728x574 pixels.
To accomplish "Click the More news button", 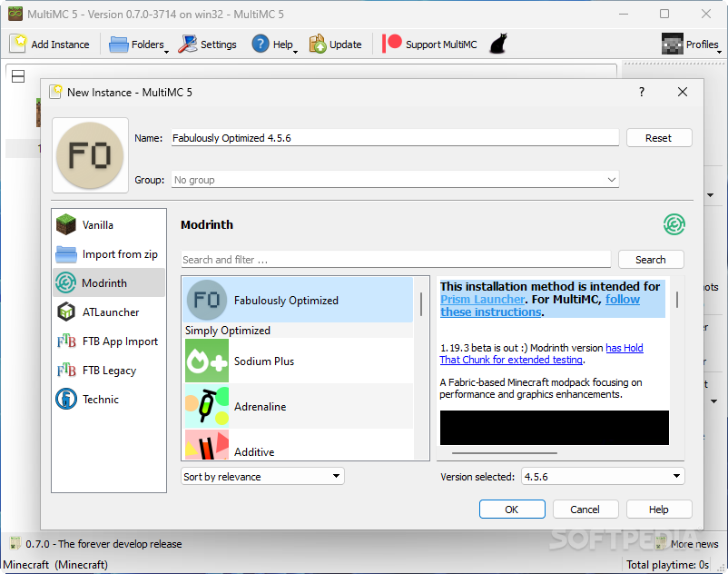I will pos(687,544).
